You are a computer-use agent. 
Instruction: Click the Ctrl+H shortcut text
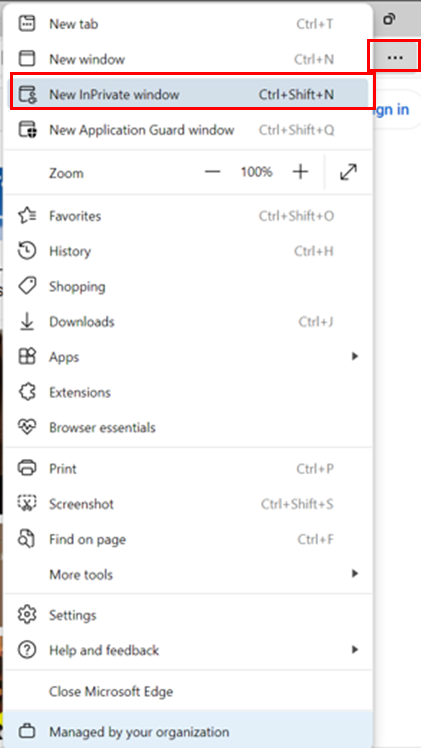coord(314,251)
